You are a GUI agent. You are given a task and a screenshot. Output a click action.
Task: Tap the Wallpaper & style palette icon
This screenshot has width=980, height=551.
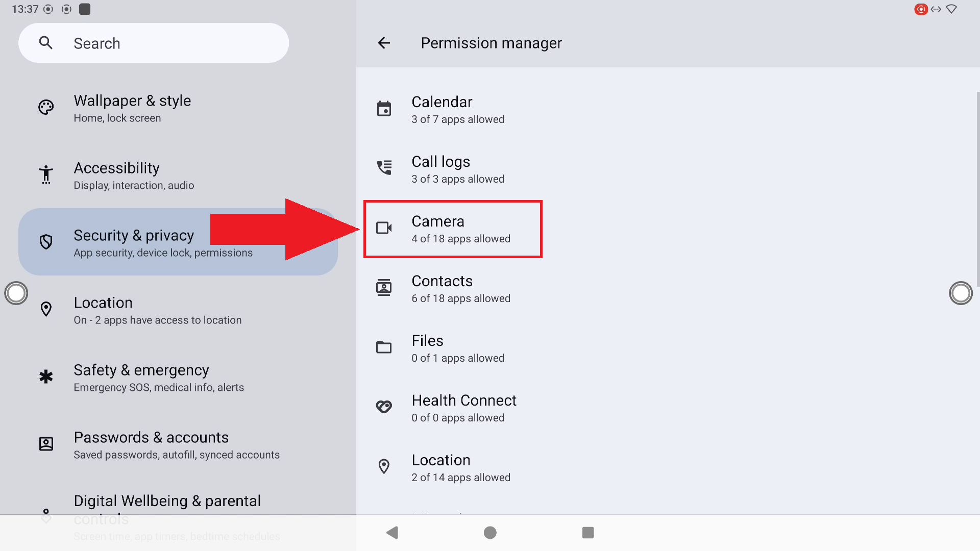[x=46, y=108]
